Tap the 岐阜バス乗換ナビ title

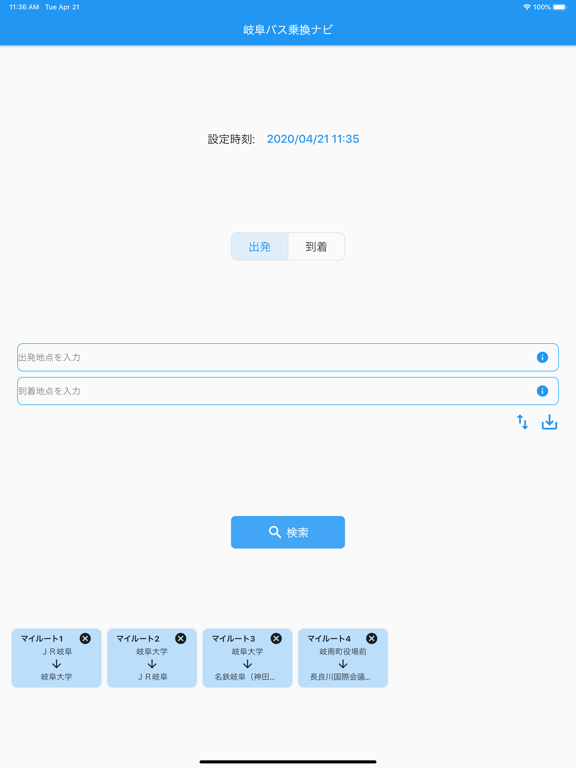288,30
